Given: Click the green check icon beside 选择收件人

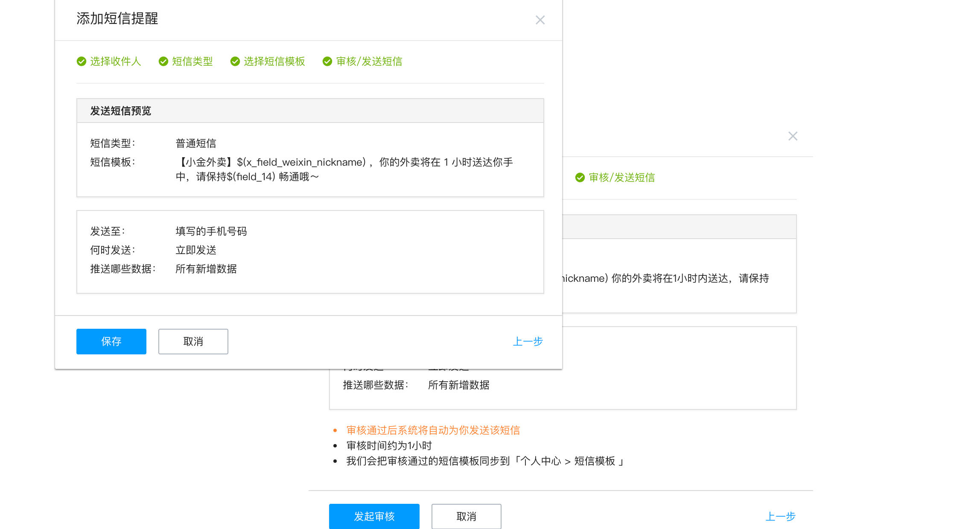Looking at the screenshot, I should click(x=81, y=61).
